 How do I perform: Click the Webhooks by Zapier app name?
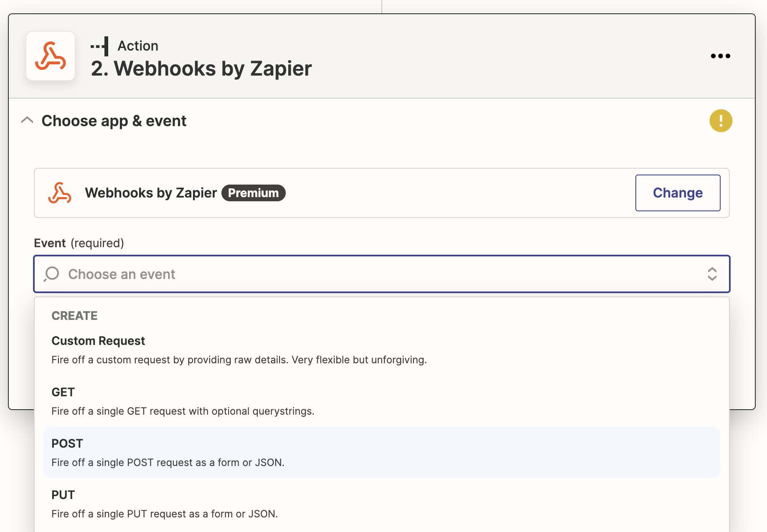click(151, 193)
